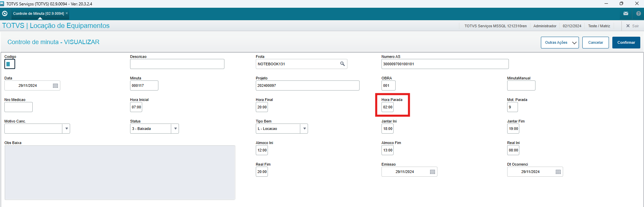This screenshot has width=644, height=207.
Task: Click the Almoco Fim field 13:00
Action: pos(388,150)
